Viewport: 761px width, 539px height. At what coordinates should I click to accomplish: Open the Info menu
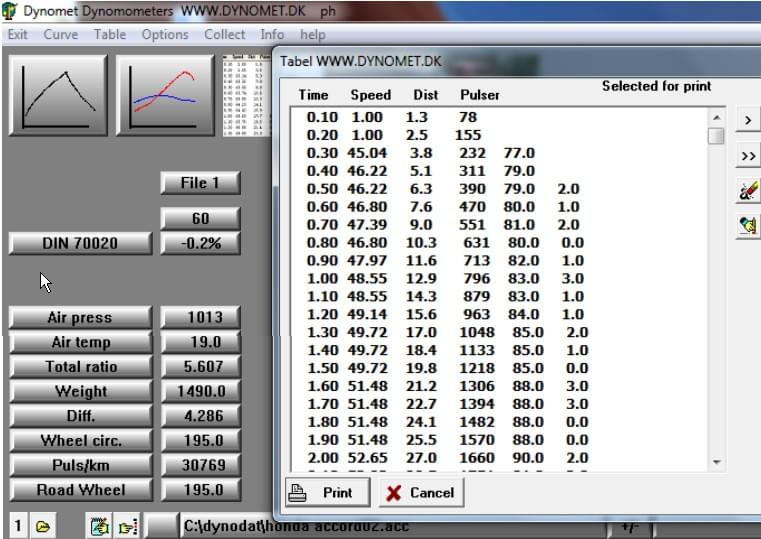(x=272, y=34)
